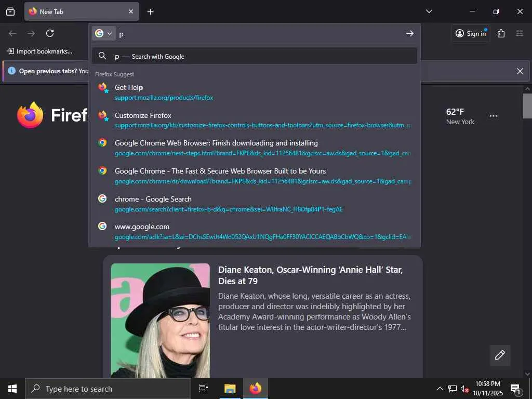Click the info icon in notification bar
Viewport: 532px width, 399px height.
click(11, 71)
